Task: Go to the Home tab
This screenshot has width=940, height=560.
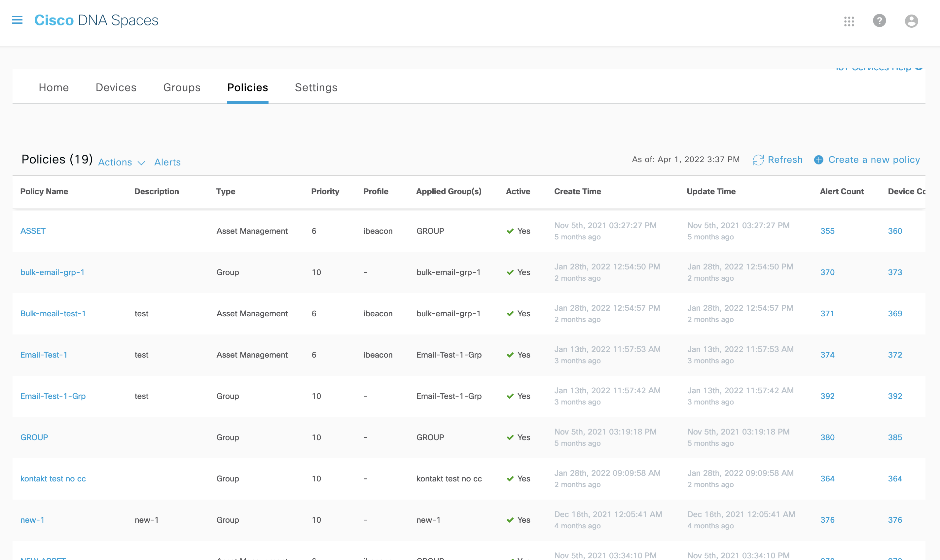Action: point(54,87)
